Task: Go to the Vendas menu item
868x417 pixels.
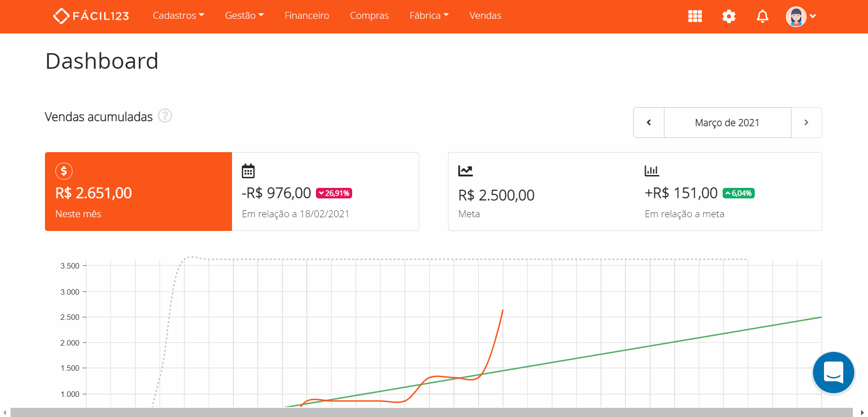Action: pos(485,16)
